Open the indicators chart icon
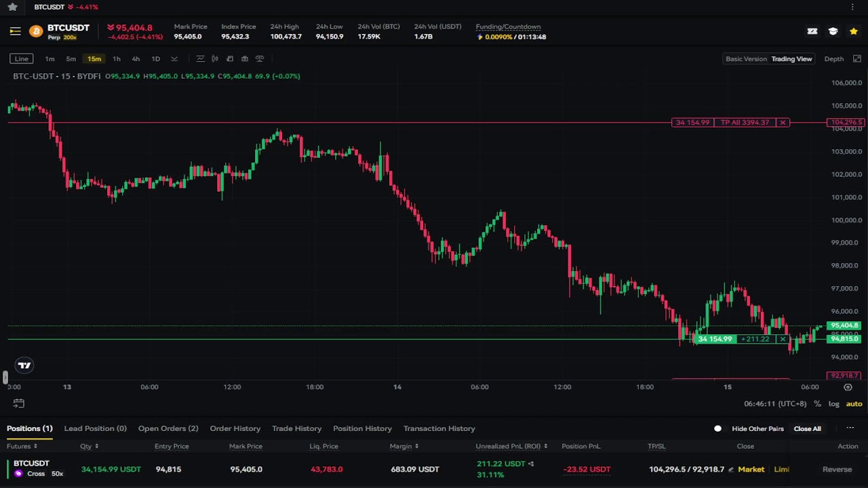Viewport: 868px width, 488px height. pos(200,59)
